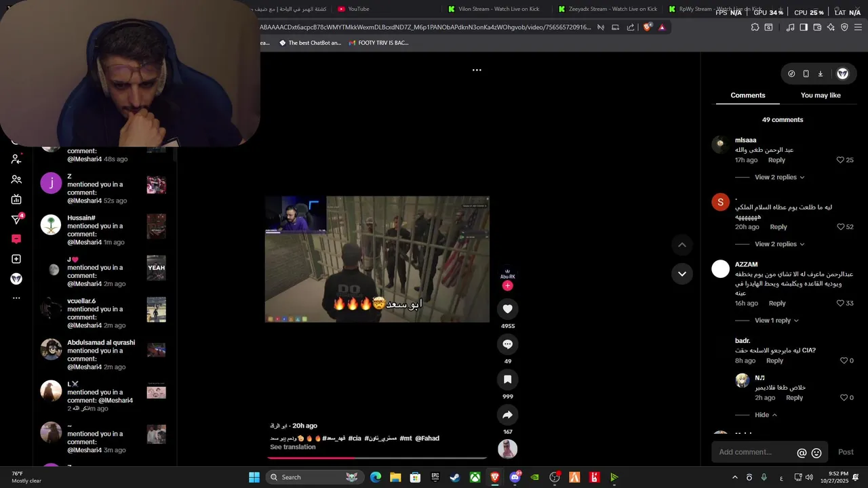Click the taskbar Search box

coord(313,477)
